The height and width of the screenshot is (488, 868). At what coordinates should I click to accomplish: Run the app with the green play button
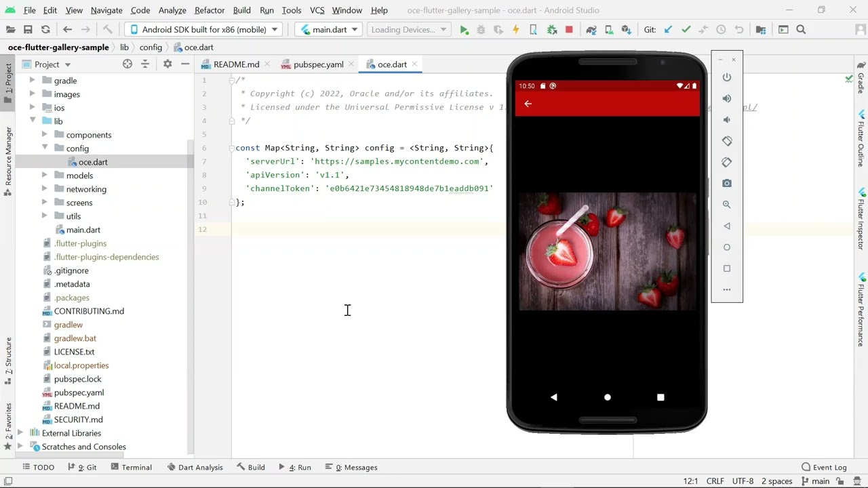[464, 30]
